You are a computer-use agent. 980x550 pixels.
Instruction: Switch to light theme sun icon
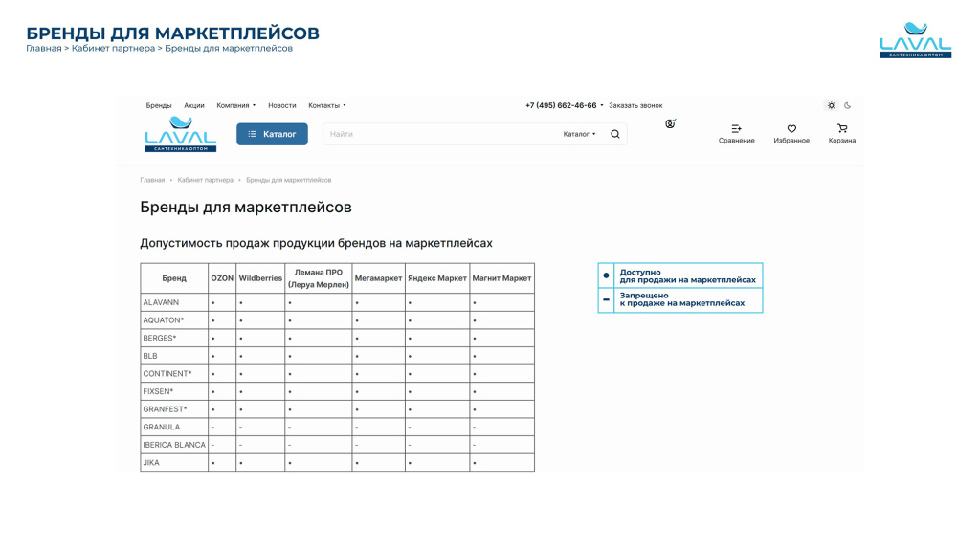[x=832, y=105]
